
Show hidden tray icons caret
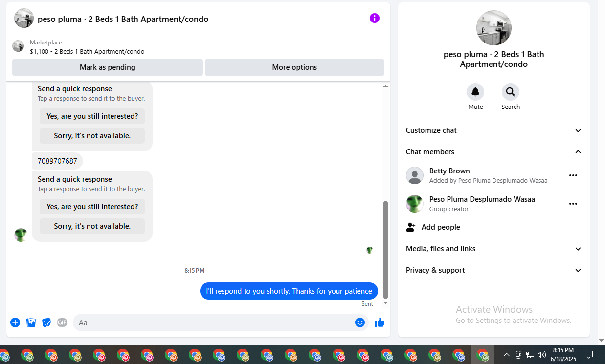pyautogui.click(x=507, y=355)
